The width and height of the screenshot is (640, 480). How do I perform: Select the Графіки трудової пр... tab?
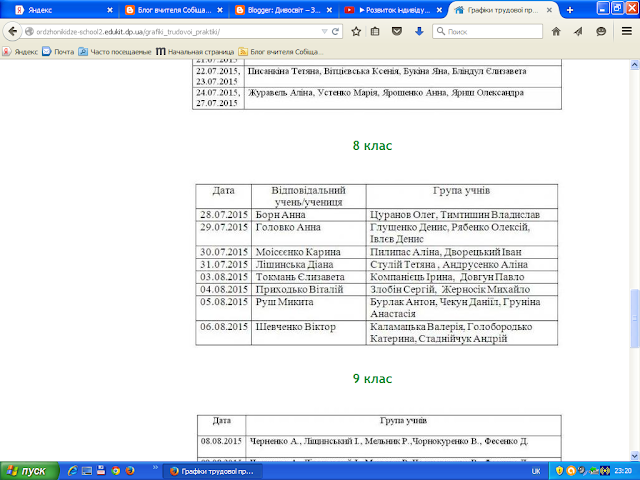coord(502,10)
